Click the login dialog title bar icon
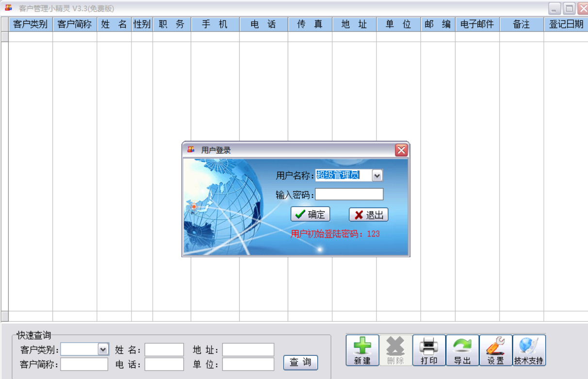 click(191, 150)
